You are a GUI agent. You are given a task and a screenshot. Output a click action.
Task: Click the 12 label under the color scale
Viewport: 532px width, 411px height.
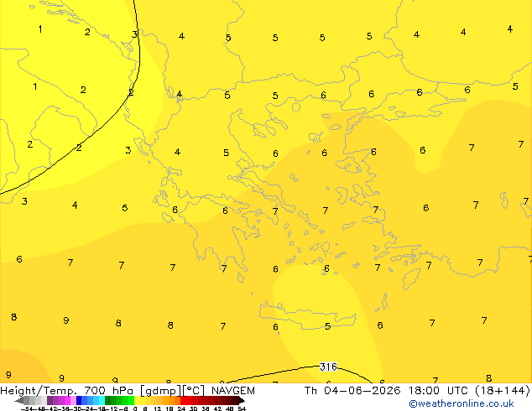158,408
